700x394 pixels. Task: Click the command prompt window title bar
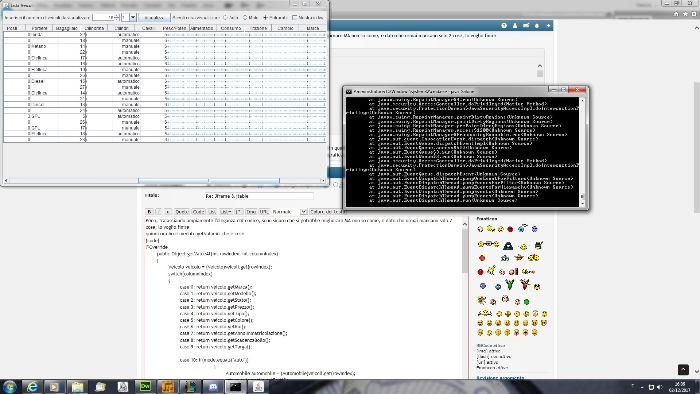(446, 90)
